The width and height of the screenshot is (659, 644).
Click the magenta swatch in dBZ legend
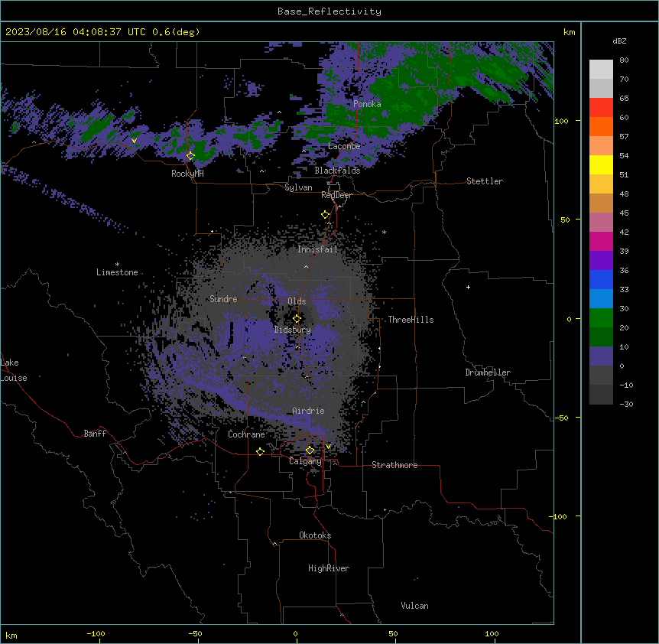(x=601, y=241)
